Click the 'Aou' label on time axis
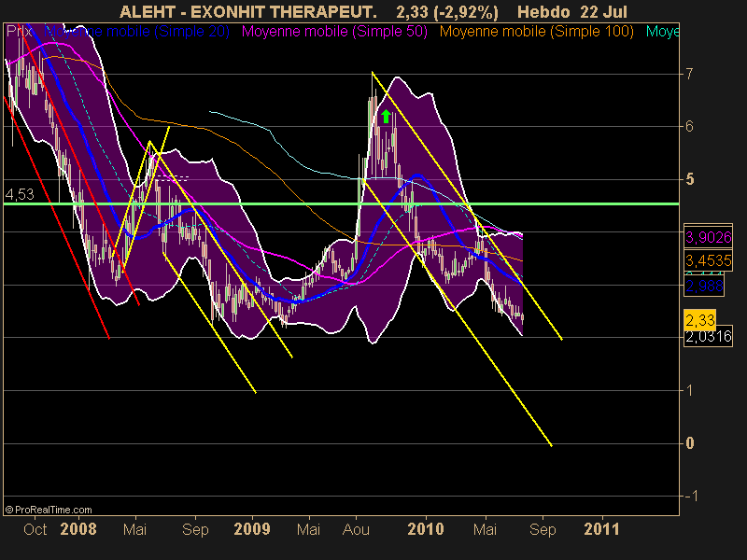The height and width of the screenshot is (560, 747). (x=356, y=529)
